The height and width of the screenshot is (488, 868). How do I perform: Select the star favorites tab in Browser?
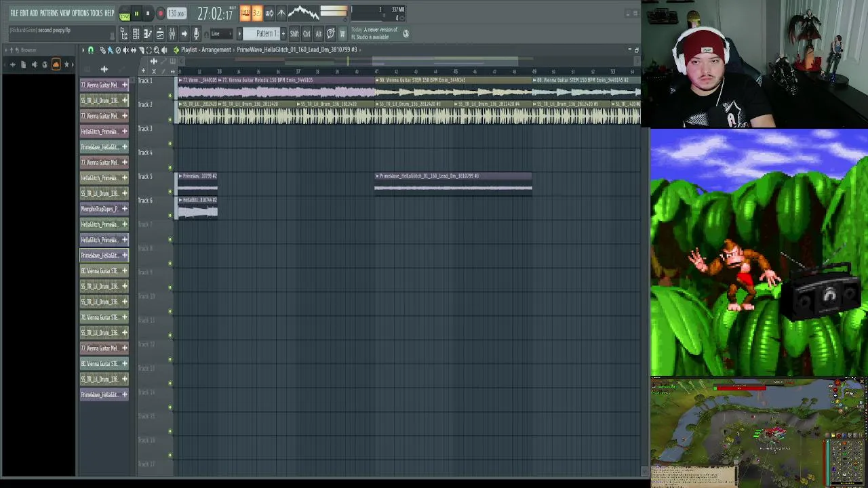coord(66,64)
